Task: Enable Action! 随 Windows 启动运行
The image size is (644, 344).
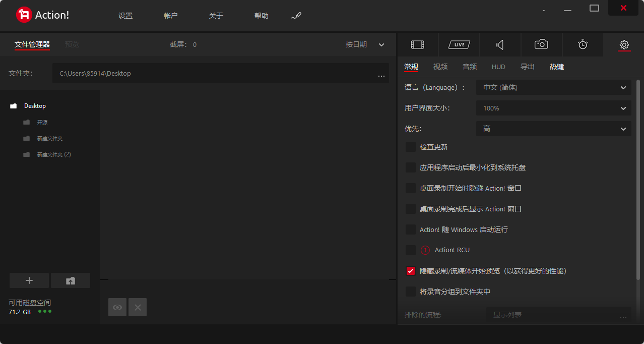Action: (410, 230)
